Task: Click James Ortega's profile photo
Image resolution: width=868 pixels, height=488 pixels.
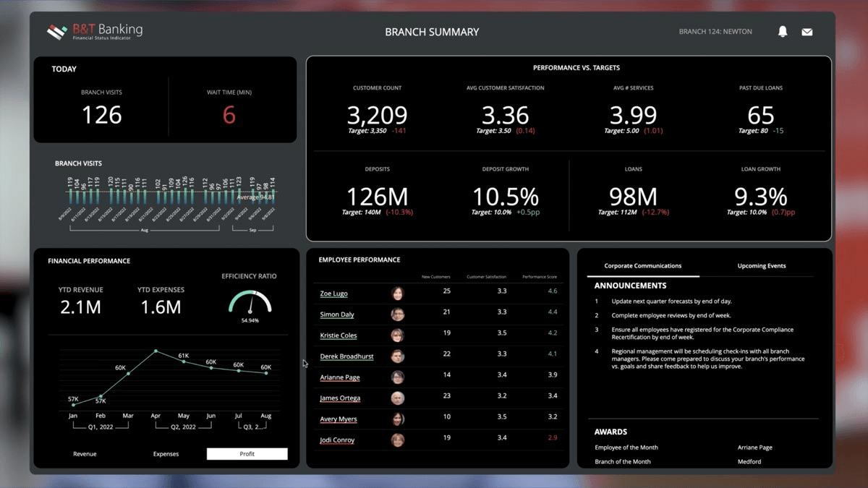Action: (397, 398)
